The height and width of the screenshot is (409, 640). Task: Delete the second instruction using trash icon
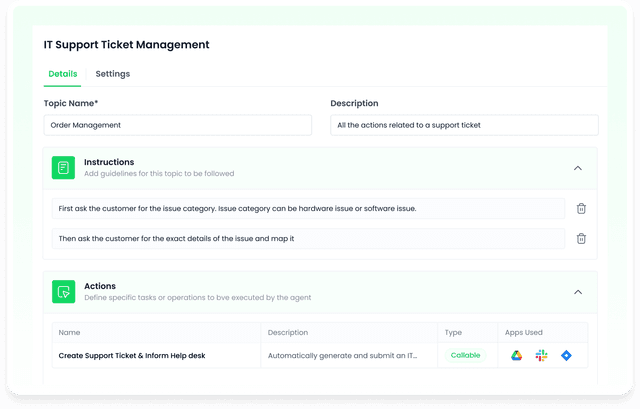[x=581, y=239]
